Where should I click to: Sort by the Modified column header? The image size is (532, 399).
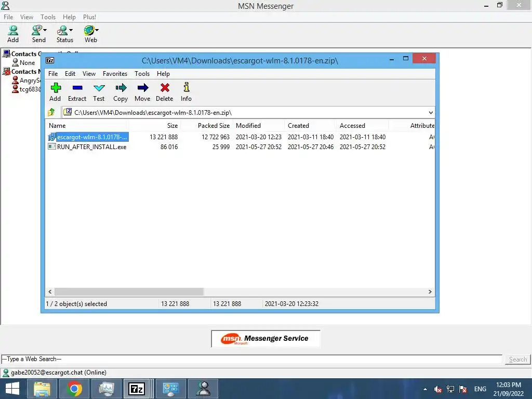[259, 126]
